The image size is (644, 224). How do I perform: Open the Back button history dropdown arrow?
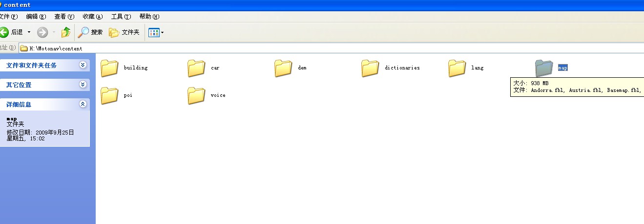(29, 32)
